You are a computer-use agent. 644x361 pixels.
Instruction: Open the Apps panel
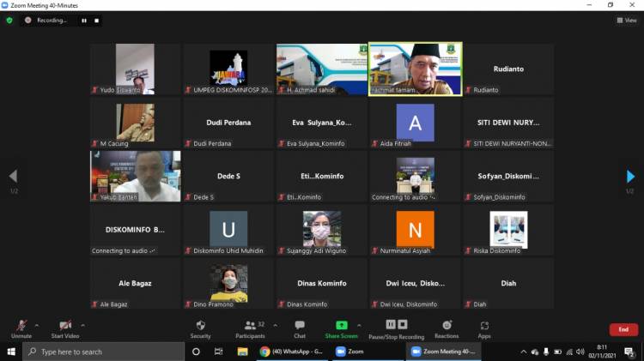(x=484, y=328)
